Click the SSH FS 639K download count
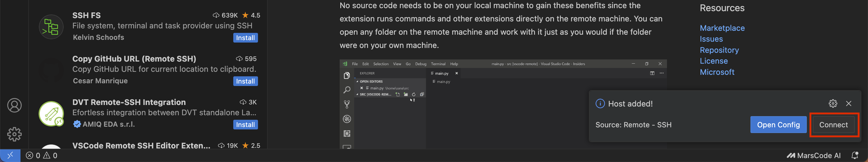Viewport: 868px width, 162px height. coord(225,15)
